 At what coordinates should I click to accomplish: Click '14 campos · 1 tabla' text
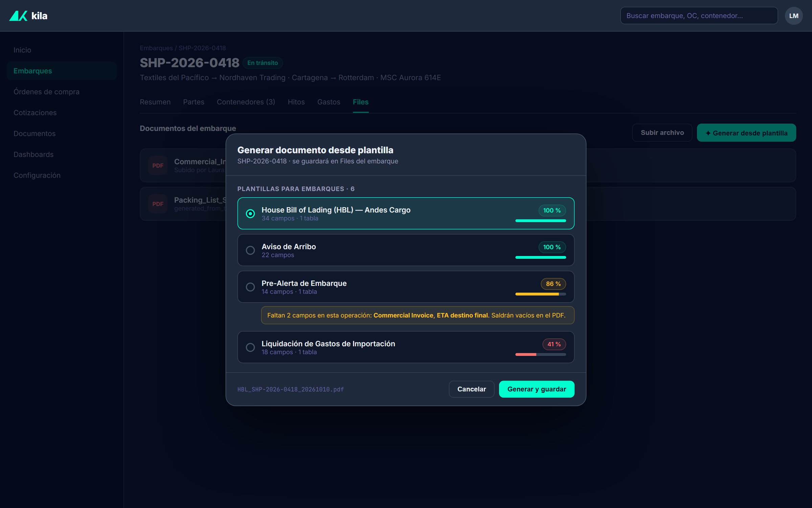[x=289, y=292]
